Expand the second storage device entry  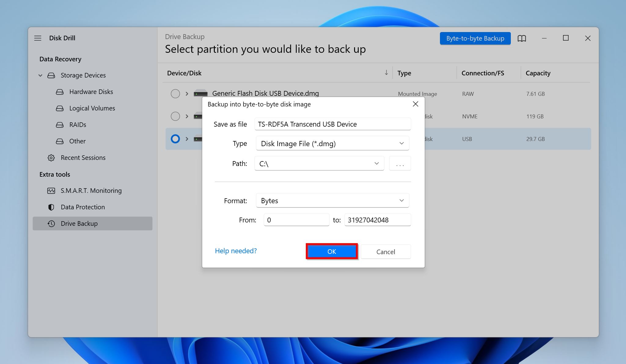187,116
